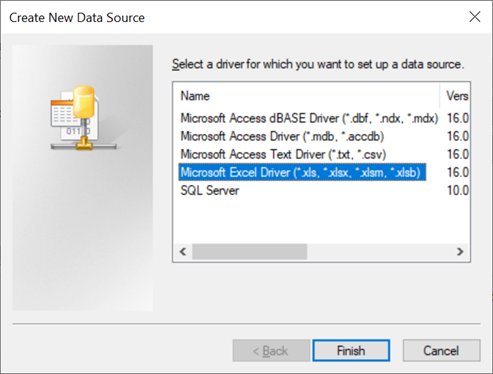Click the dialog title Create New Data Source
The height and width of the screenshot is (374, 493).
77,18
